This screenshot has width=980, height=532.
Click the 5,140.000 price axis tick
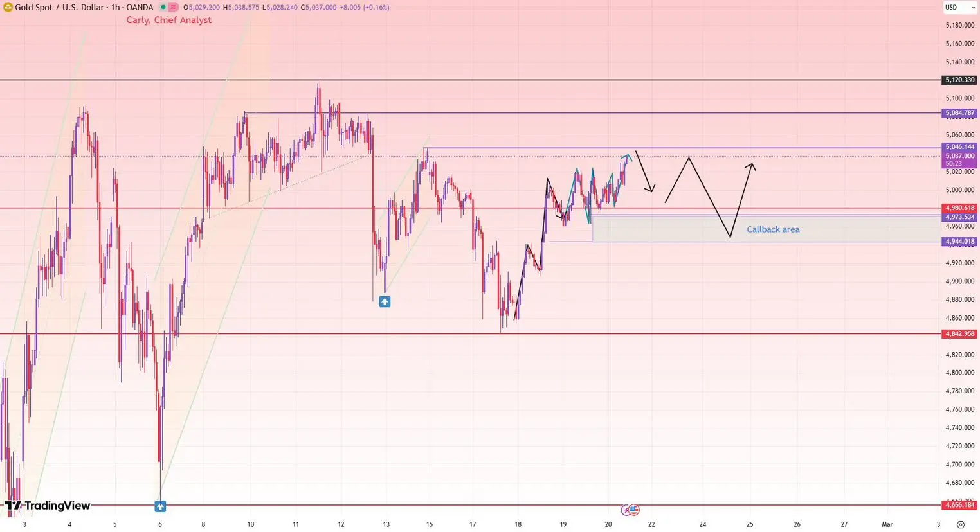959,62
